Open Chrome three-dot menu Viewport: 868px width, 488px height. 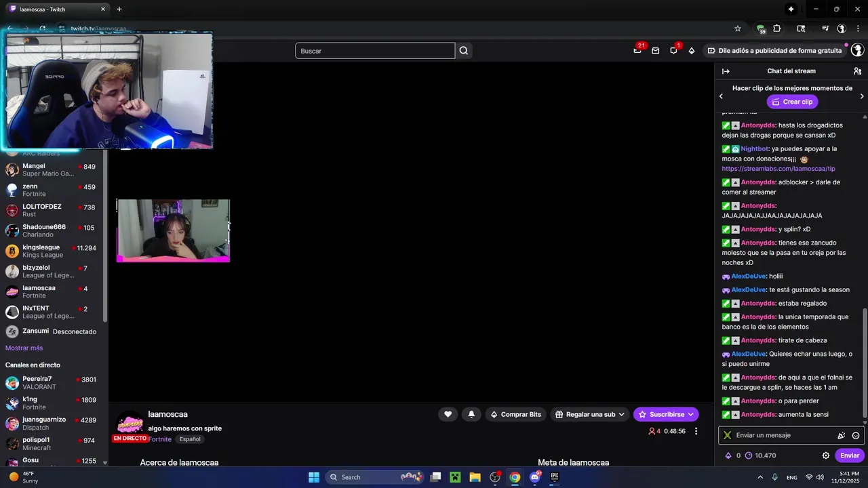858,28
